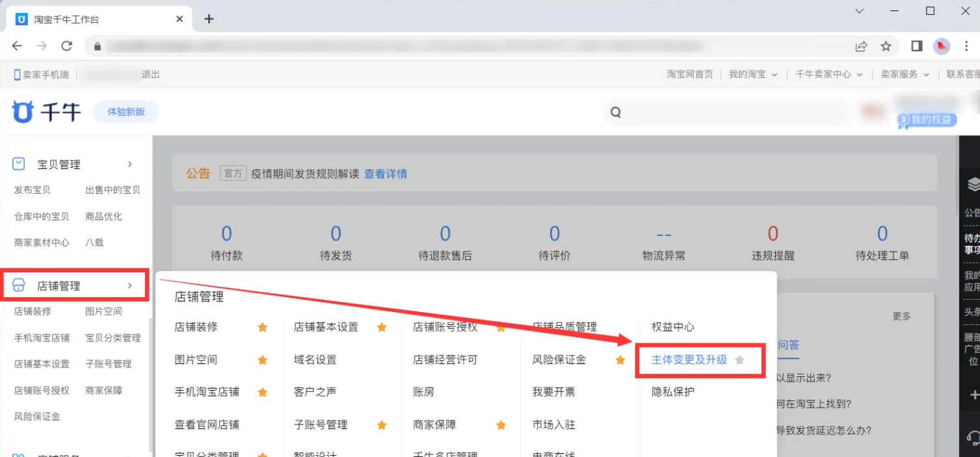
Task: Select 淘宝网首页 in the top menu
Action: 691,73
